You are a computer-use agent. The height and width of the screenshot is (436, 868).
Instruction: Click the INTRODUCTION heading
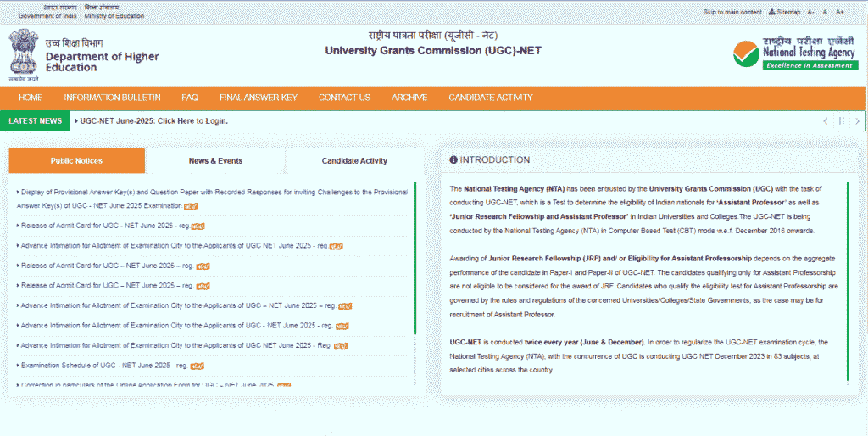coord(495,159)
